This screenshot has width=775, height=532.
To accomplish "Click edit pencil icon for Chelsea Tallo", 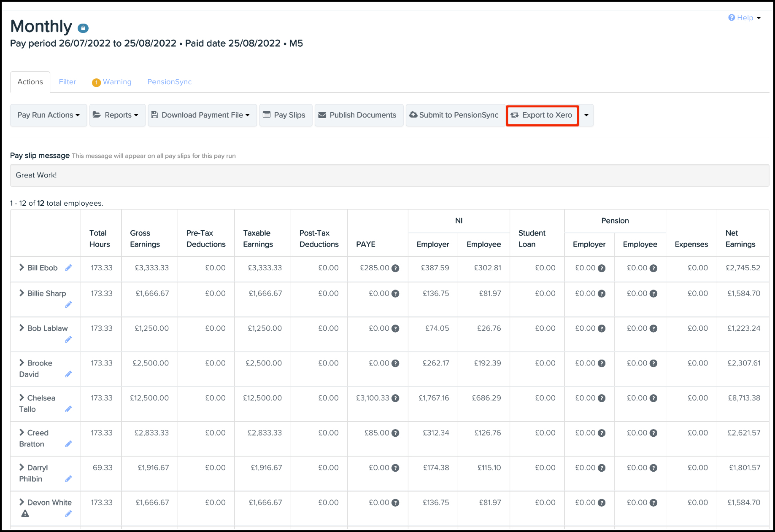I will coord(68,409).
